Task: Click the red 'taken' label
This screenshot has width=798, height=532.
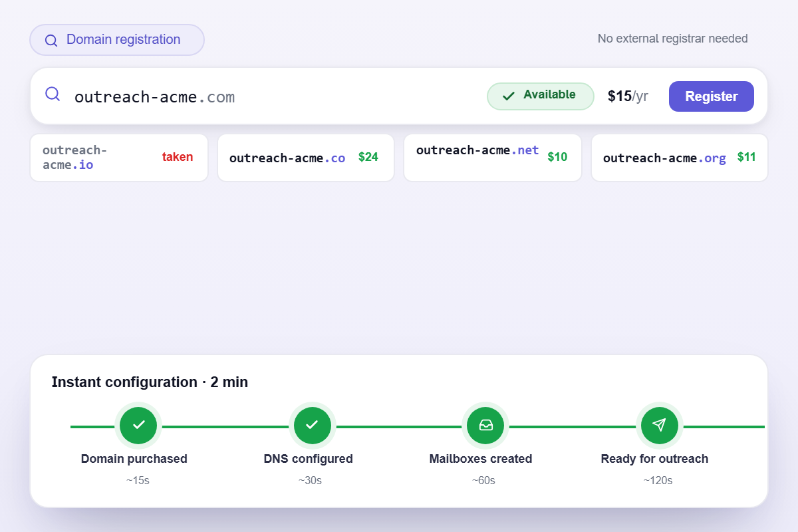Action: click(x=178, y=158)
